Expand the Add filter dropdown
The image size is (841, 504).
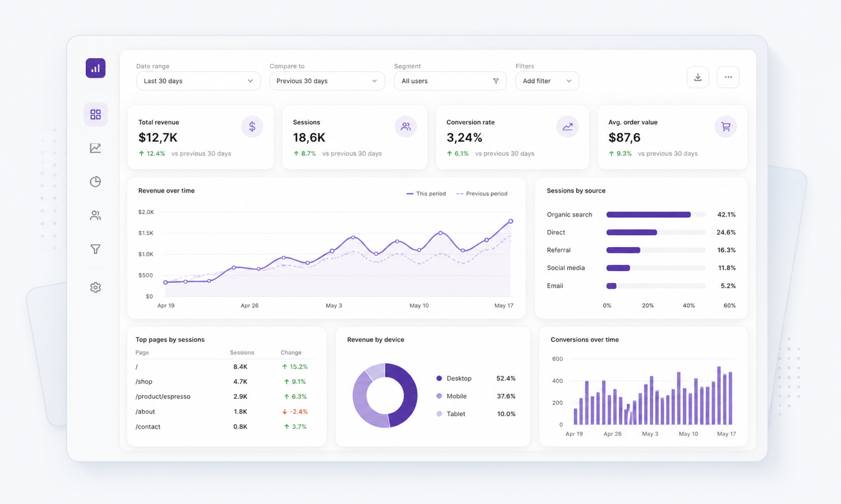(547, 81)
